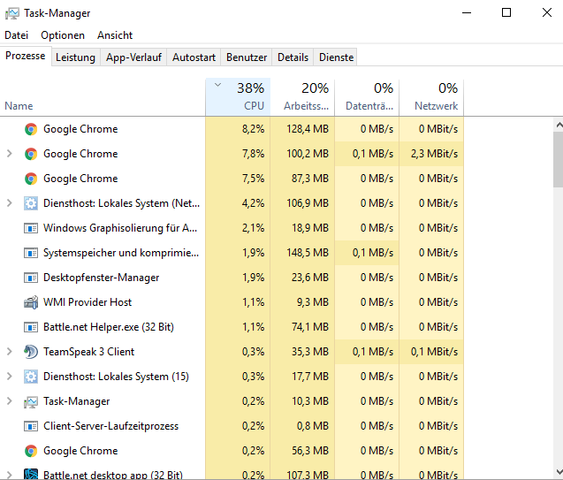Click Chrome icon in the 7,8% CPU row
The image size is (563, 480).
31,154
